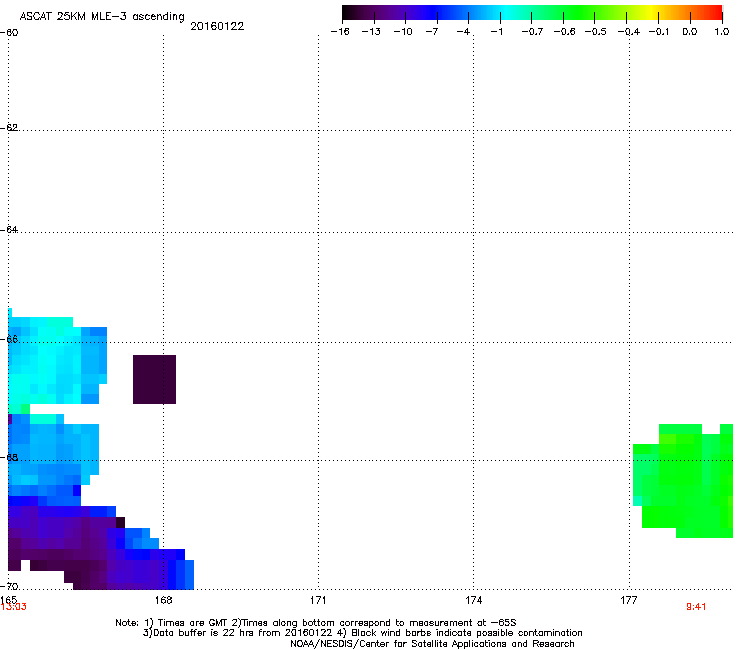Image resolution: width=740 pixels, height=650 pixels.
Task: Click the red time stamp 9:41
Action: pyautogui.click(x=696, y=607)
